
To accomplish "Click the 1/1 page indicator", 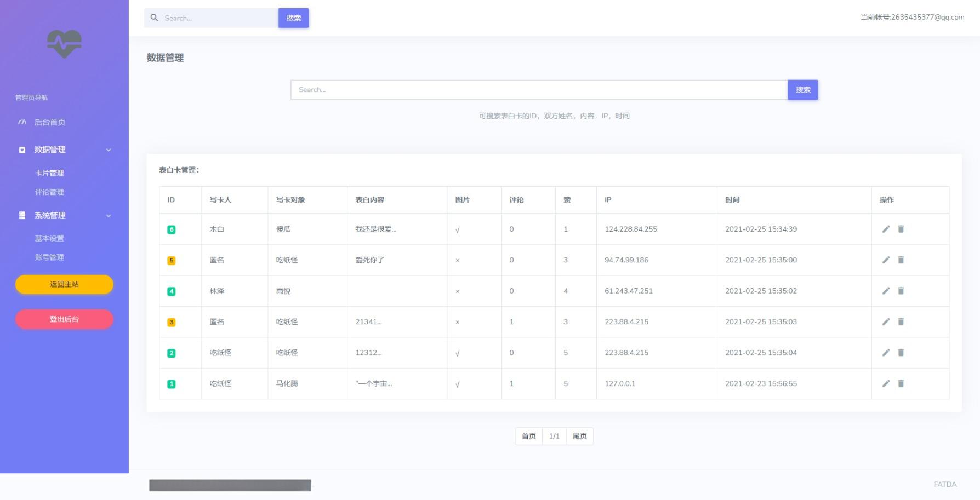I will click(x=554, y=436).
